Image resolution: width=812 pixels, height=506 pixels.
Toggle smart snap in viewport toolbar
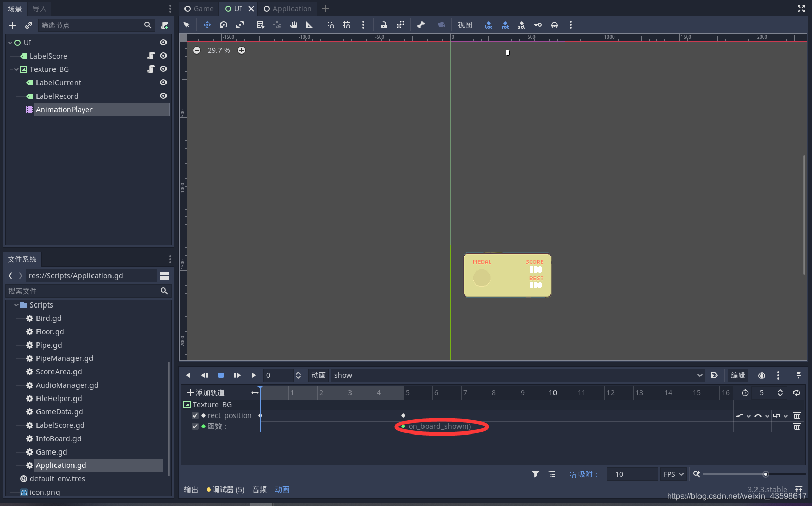point(330,25)
